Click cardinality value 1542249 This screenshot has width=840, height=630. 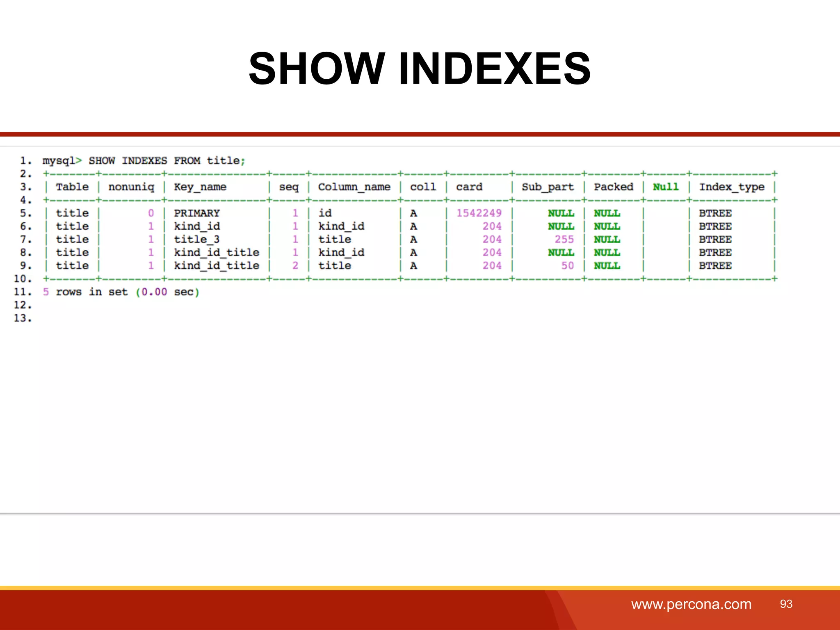(x=479, y=213)
